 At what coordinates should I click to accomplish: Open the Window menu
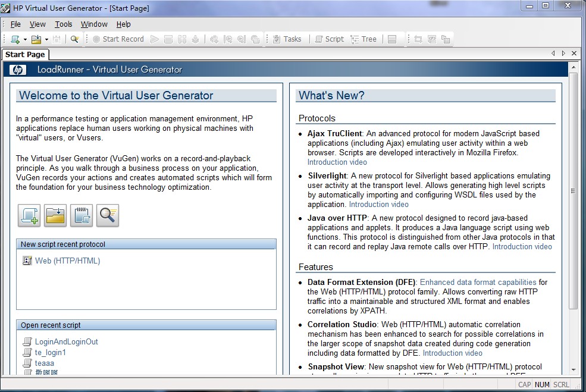pyautogui.click(x=94, y=24)
